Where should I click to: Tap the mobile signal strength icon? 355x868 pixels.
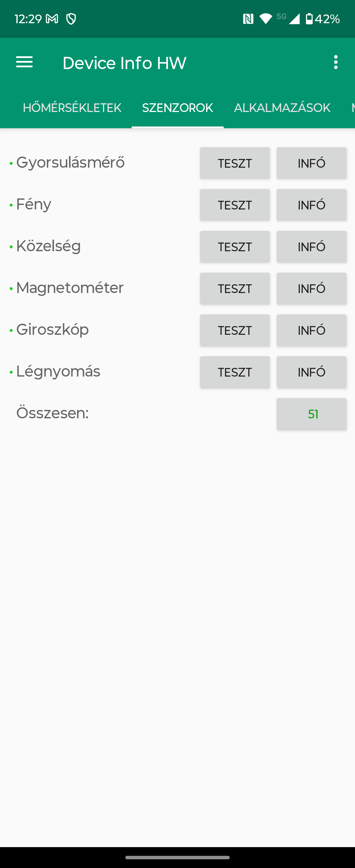point(294,19)
